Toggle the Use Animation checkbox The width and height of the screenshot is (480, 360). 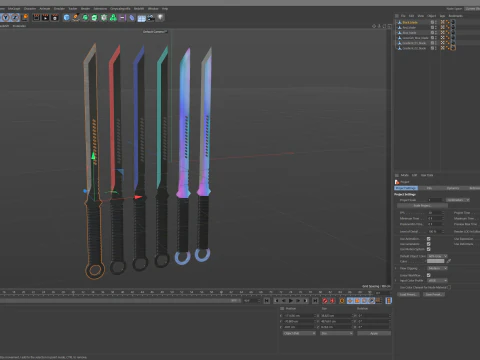[x=429, y=239]
